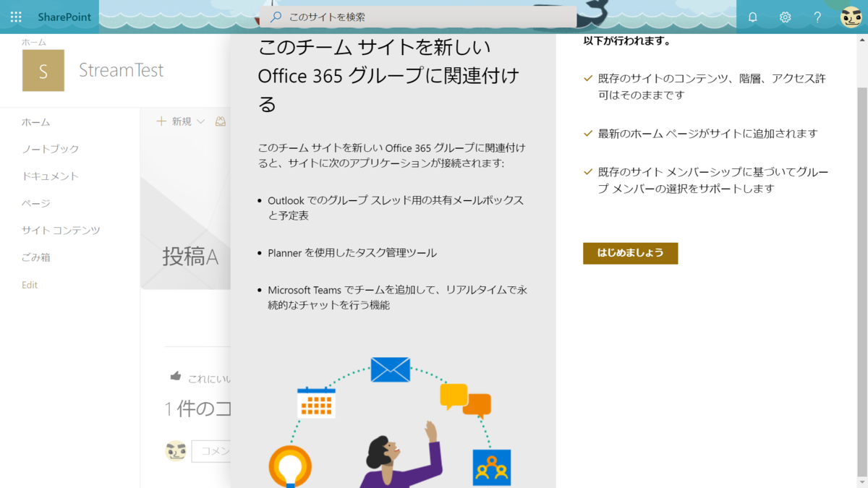The height and width of the screenshot is (488, 868).
Task: Click the mail icon beside 新規
Action: (x=221, y=121)
